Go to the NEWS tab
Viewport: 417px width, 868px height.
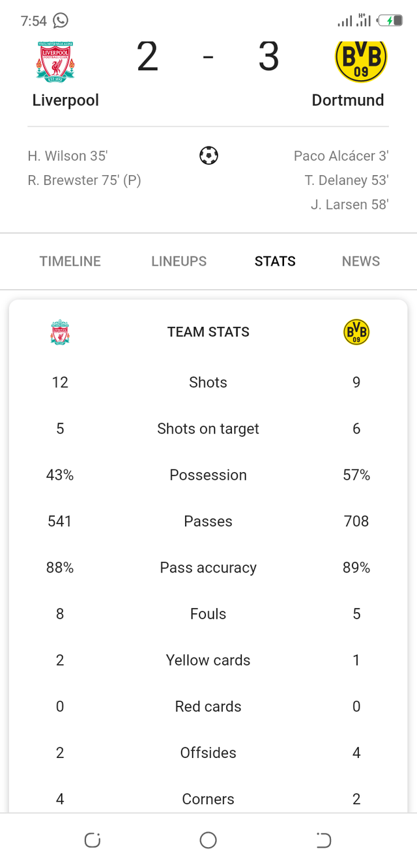tap(361, 261)
